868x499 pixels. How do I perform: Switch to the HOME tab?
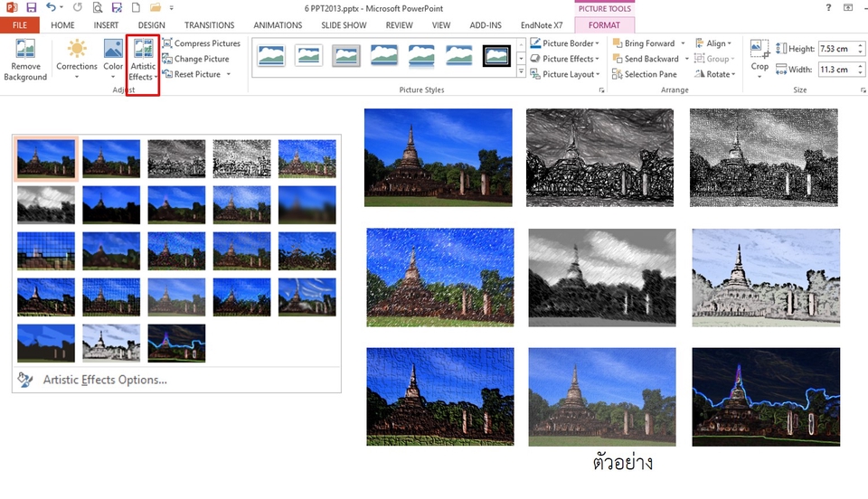(x=62, y=25)
